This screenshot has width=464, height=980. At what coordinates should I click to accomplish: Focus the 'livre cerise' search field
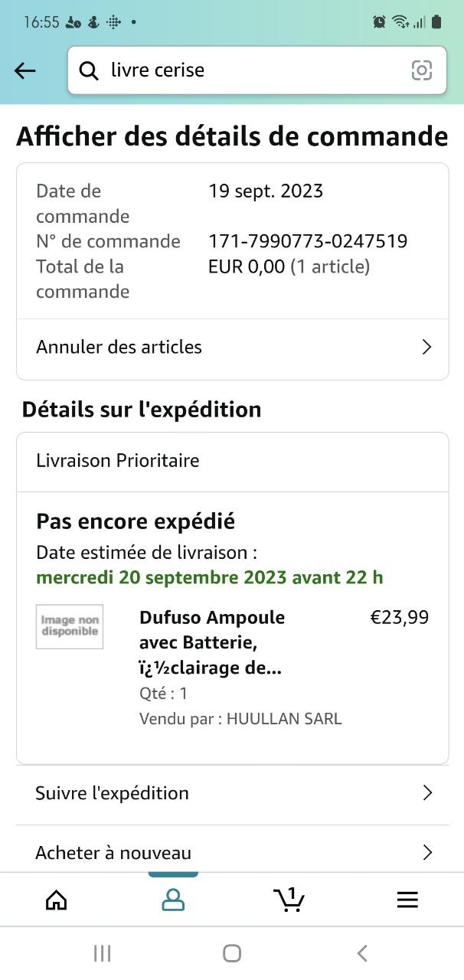coord(257,70)
